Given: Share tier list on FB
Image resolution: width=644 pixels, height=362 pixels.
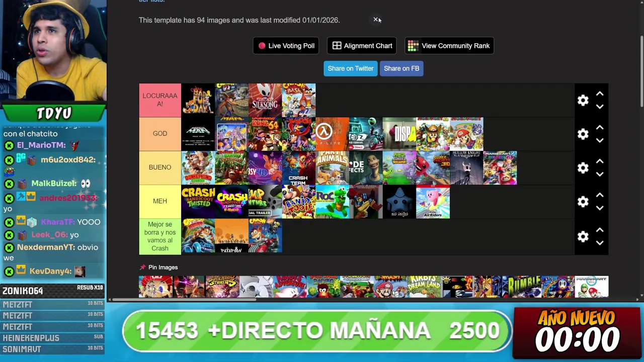Looking at the screenshot, I should (x=401, y=68).
